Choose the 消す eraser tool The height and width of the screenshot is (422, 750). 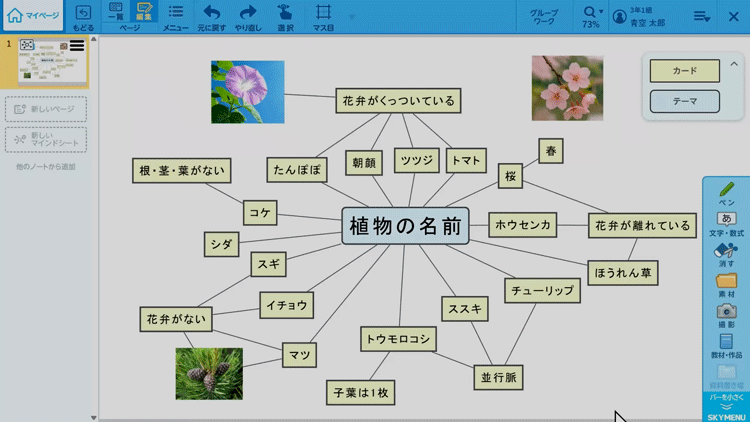[726, 256]
